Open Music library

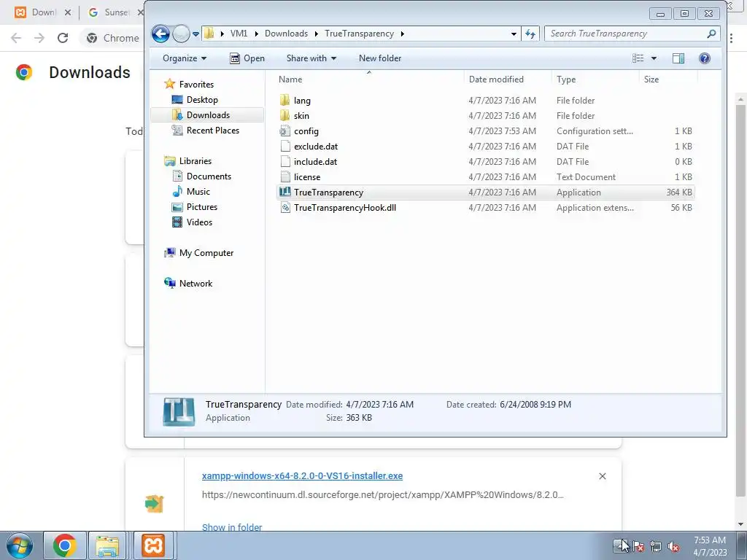tap(198, 192)
